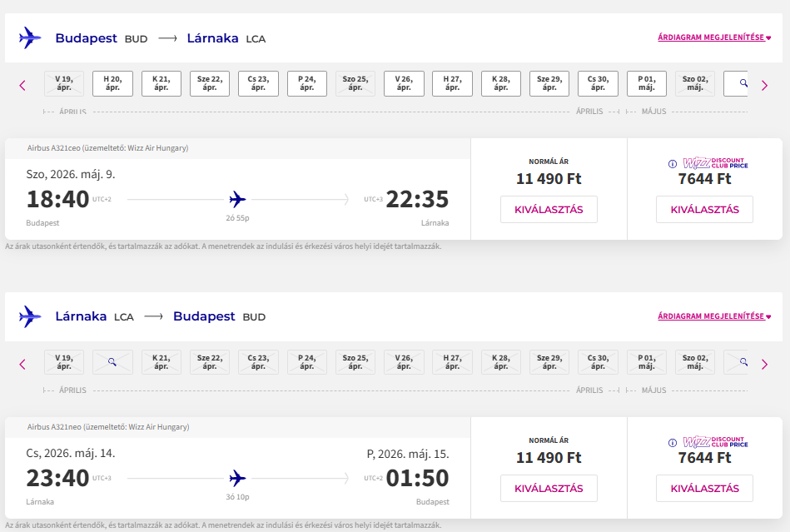Select the normal price for the 23:40 return flight
The height and width of the screenshot is (532, 790).
(549, 489)
